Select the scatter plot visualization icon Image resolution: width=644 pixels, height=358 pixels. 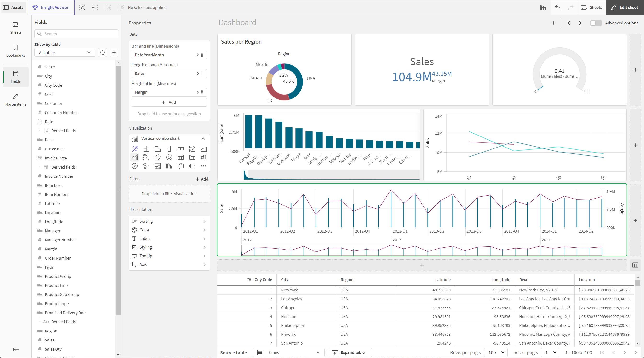click(x=146, y=166)
